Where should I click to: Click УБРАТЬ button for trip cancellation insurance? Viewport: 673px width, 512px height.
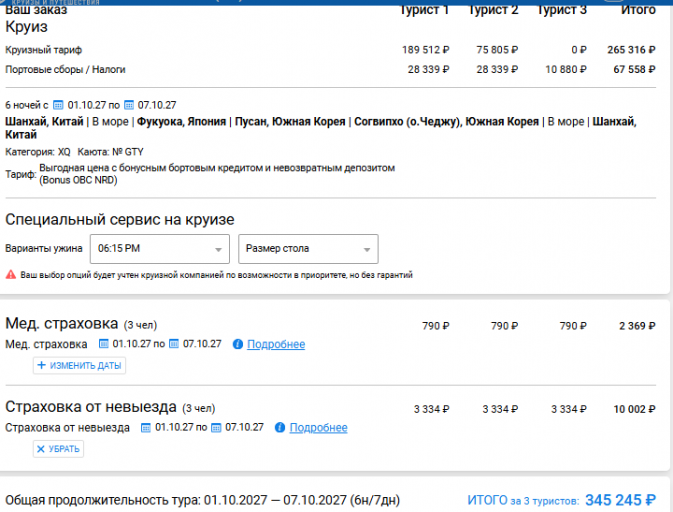pos(58,449)
